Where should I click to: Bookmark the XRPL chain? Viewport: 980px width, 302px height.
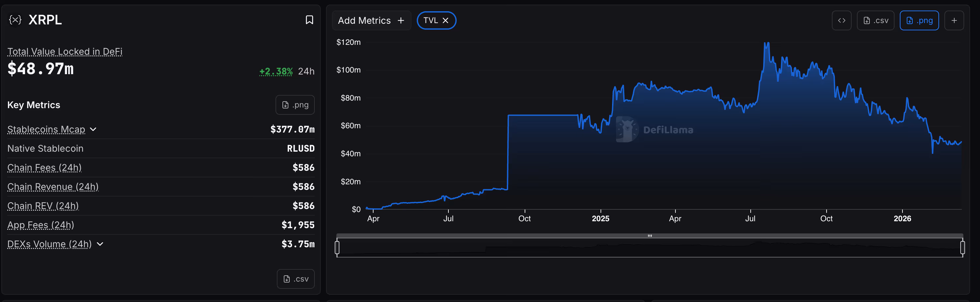coord(309,20)
